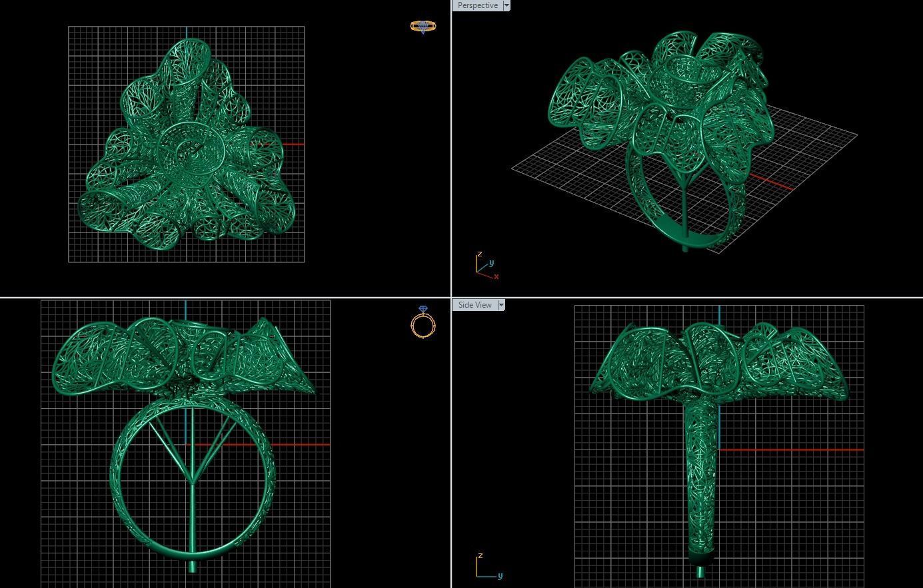Open the Side View viewport label menu
The height and width of the screenshot is (588, 923).
pyautogui.click(x=474, y=305)
